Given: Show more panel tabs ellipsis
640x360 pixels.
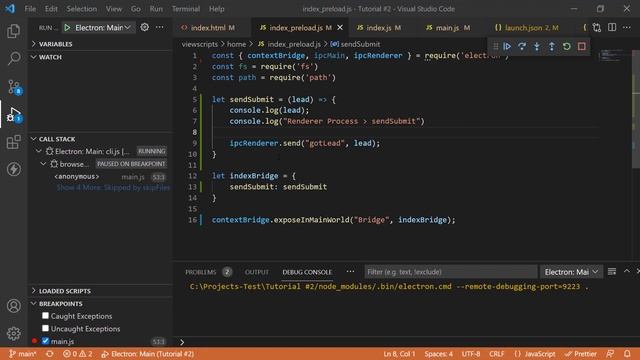Looking at the screenshot, I should coord(350,271).
